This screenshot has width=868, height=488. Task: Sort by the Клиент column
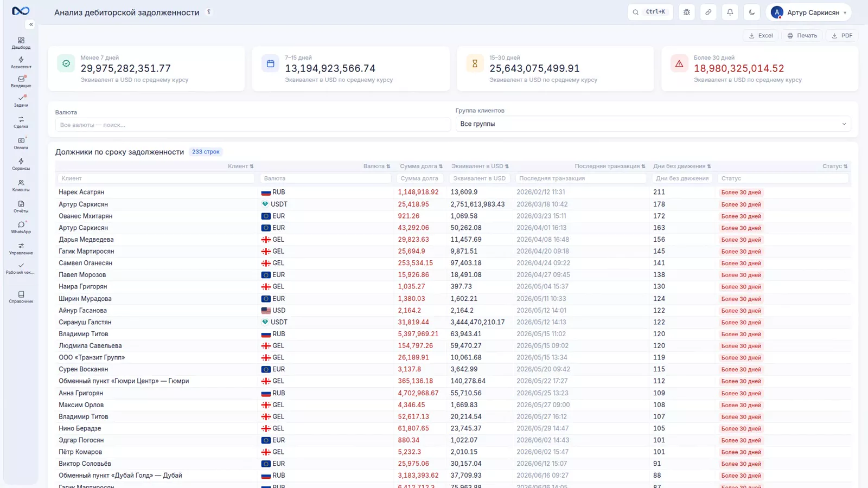coord(241,166)
